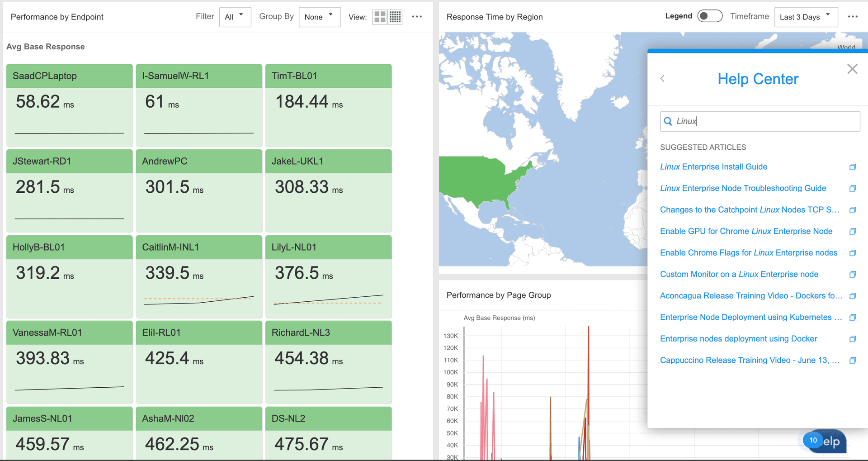
Task: Switch to small tile grid view
Action: pos(395,17)
